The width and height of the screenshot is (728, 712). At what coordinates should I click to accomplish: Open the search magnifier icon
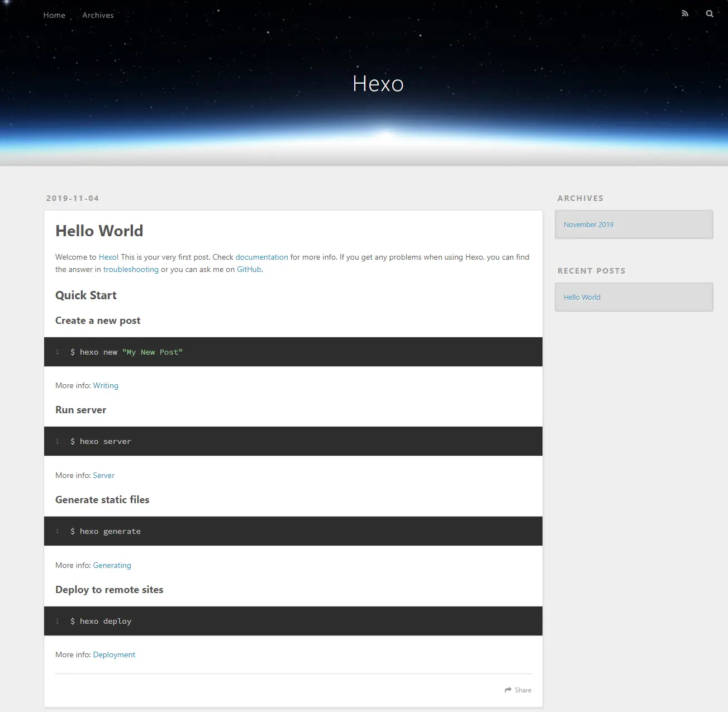click(x=710, y=14)
